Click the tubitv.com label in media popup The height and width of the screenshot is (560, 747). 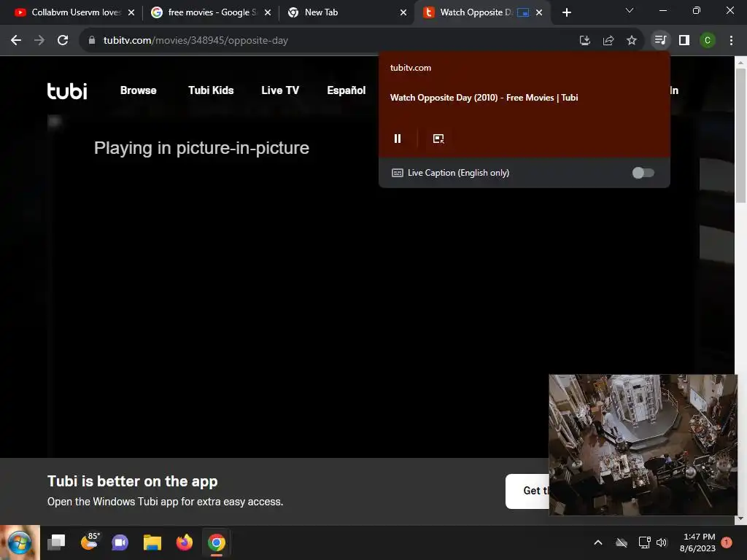[410, 68]
